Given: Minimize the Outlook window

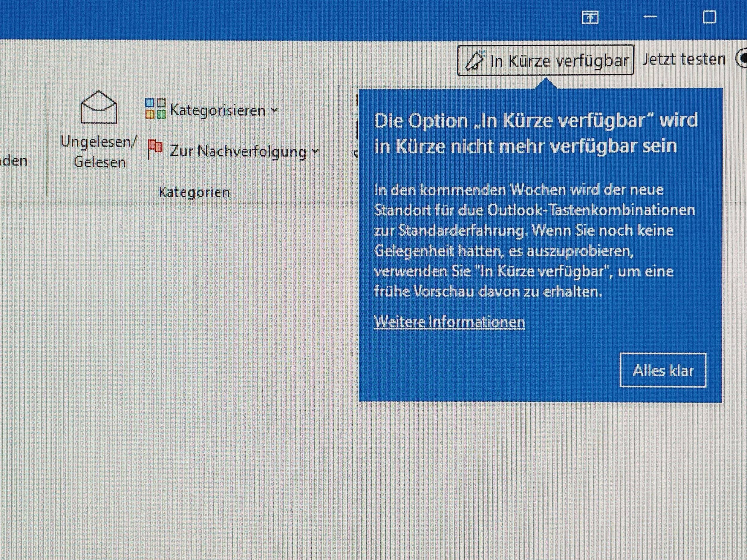Looking at the screenshot, I should tap(650, 16).
